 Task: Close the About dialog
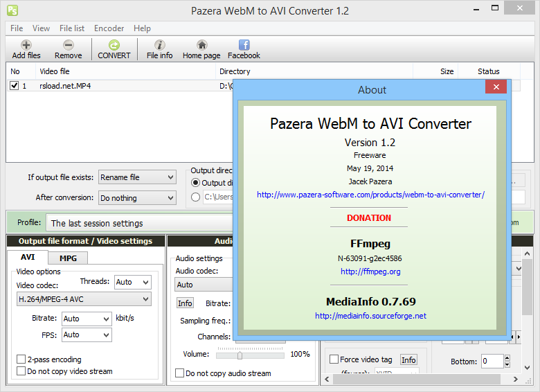(x=496, y=87)
